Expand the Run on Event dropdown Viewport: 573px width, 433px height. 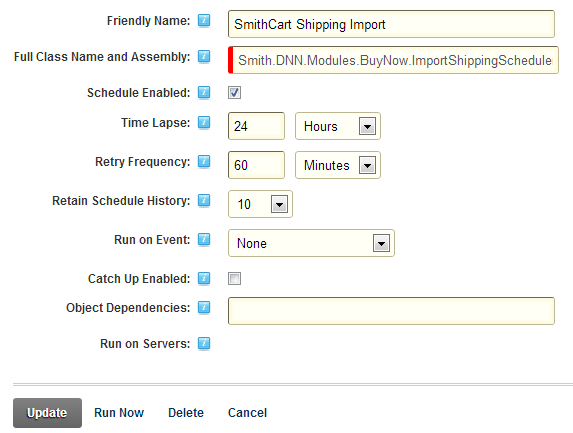[x=311, y=243]
